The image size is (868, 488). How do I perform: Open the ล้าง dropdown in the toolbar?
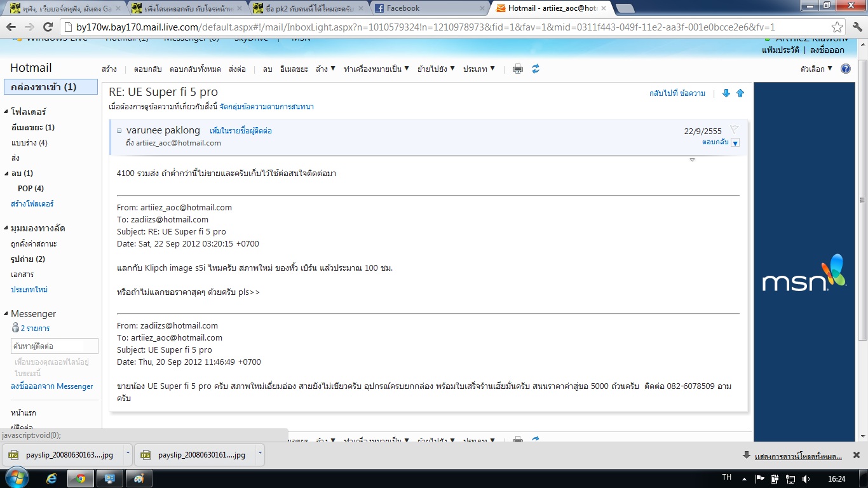tap(325, 69)
